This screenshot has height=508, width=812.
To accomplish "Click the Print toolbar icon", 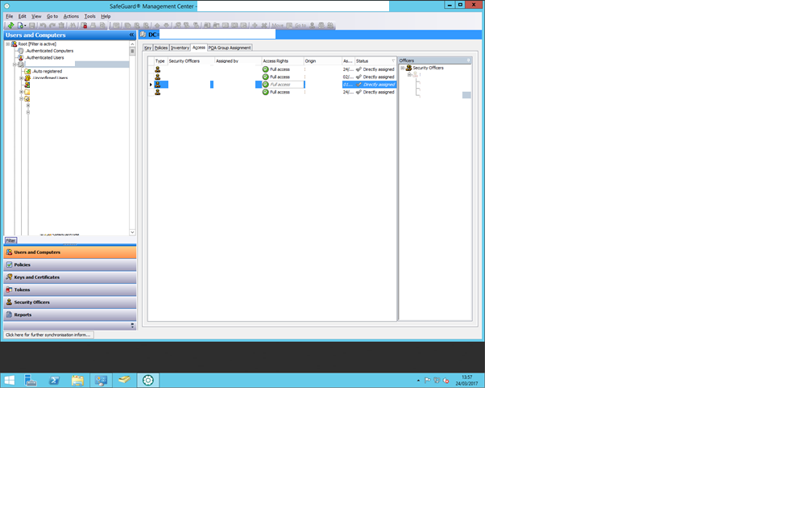I will (93, 25).
